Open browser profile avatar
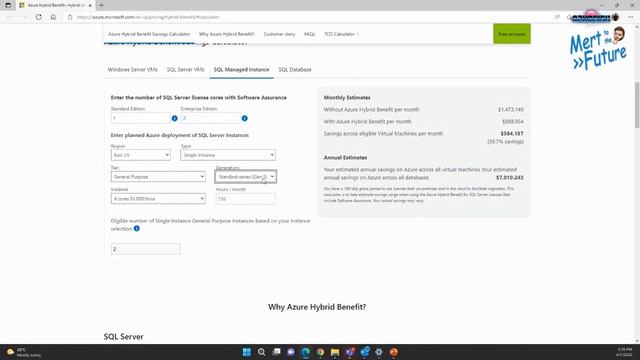Viewport: 640px width, 360px height. [616, 17]
